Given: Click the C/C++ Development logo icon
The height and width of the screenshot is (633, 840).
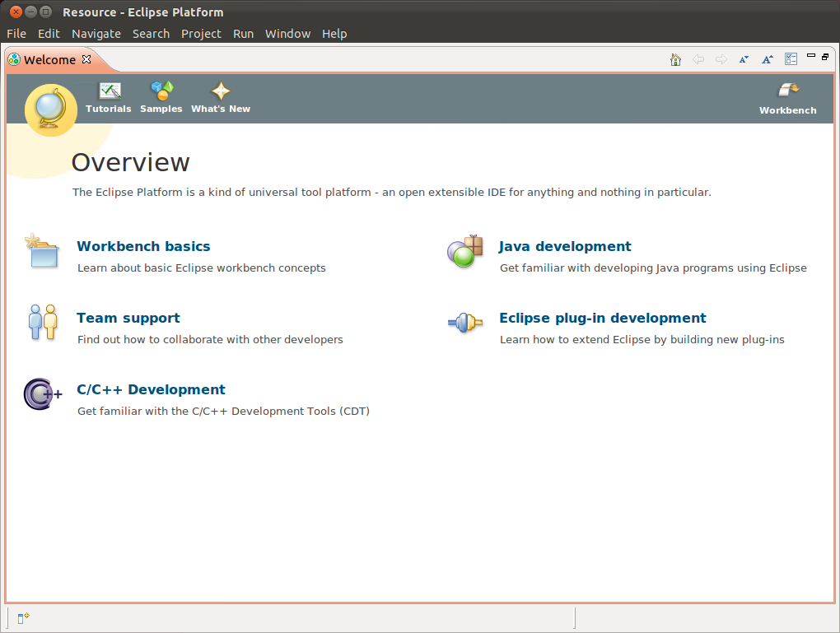Looking at the screenshot, I should (x=42, y=394).
